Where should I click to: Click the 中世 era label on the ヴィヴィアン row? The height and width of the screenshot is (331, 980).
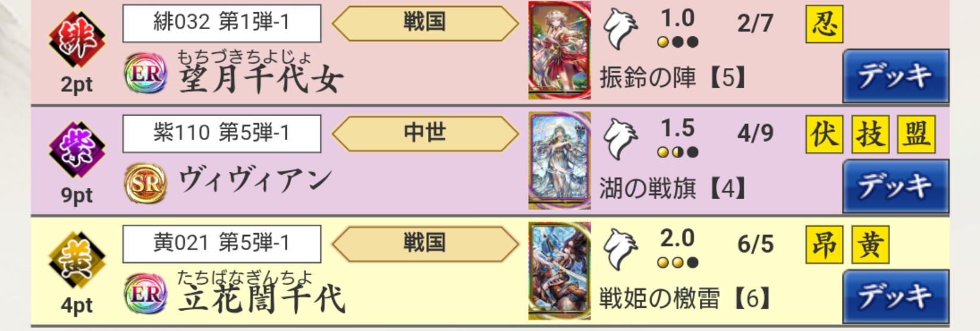click(425, 133)
